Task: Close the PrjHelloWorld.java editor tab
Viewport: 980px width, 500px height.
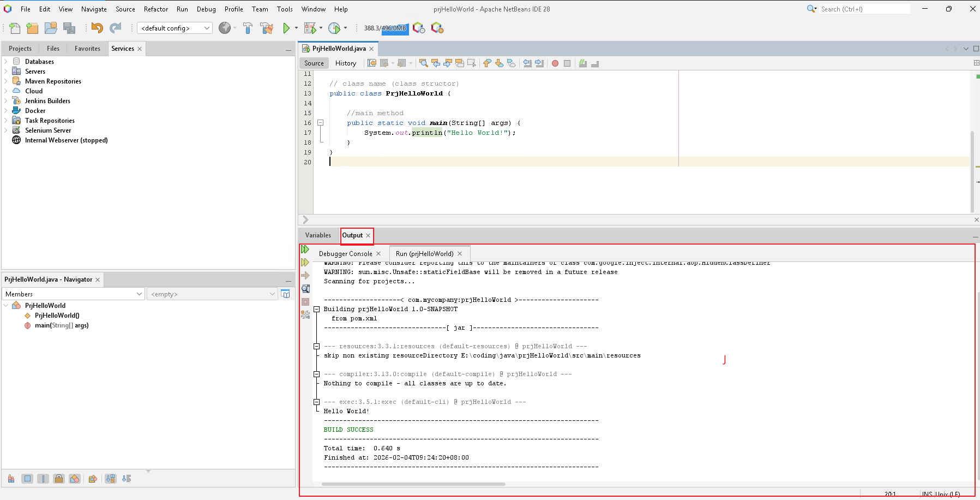Action: coord(371,49)
